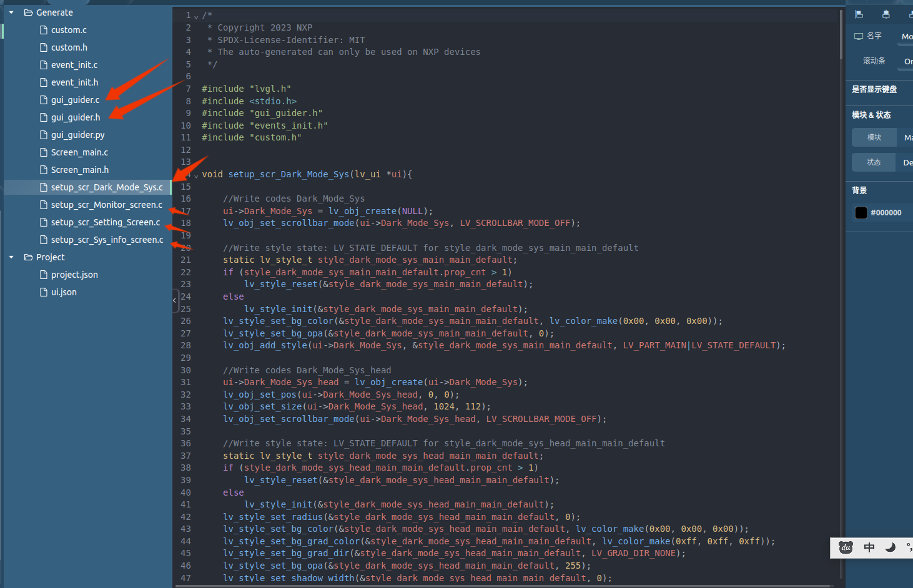Click file icon beside setup_scr_Monitor_screen.c
The width and height of the screenshot is (913, 588).
44,205
